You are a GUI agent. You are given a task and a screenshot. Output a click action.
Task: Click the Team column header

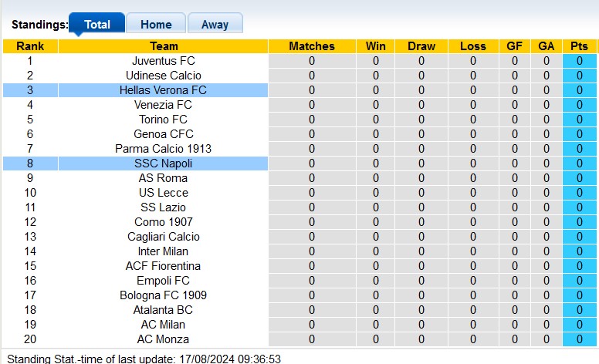pyautogui.click(x=163, y=46)
